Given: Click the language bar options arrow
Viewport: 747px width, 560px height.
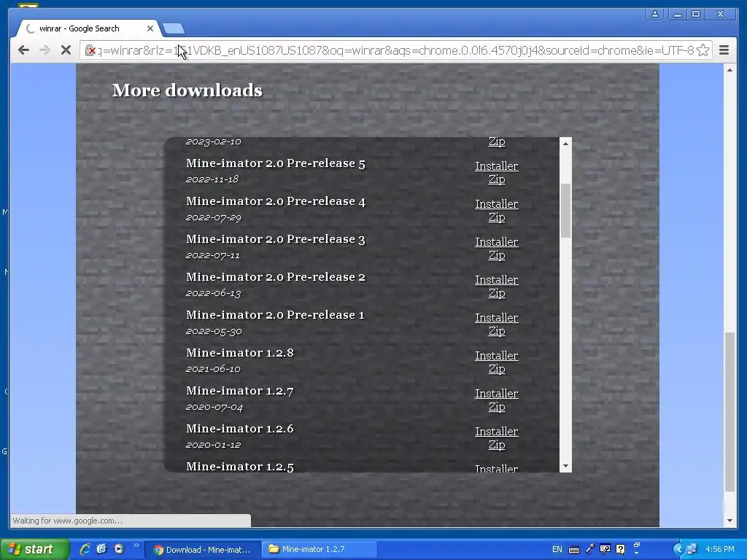Looking at the screenshot, I should 637,553.
